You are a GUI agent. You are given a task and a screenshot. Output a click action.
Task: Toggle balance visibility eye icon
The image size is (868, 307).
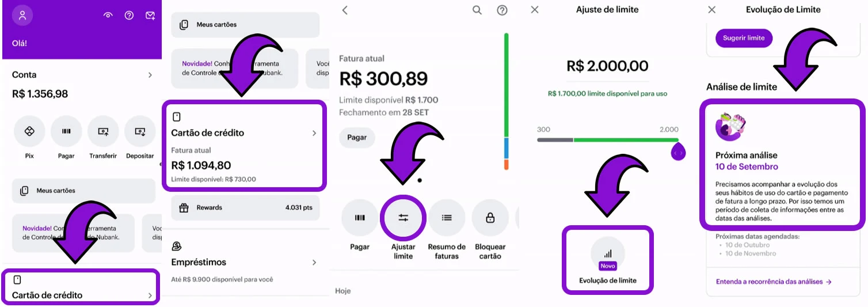(x=108, y=16)
